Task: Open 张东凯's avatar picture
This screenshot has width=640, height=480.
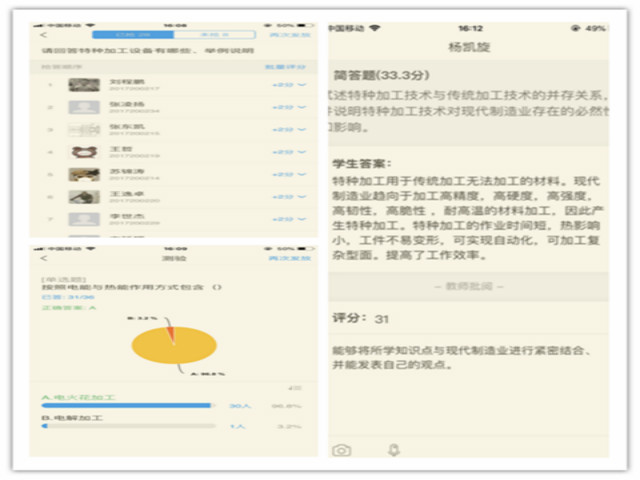Action: click(84, 130)
